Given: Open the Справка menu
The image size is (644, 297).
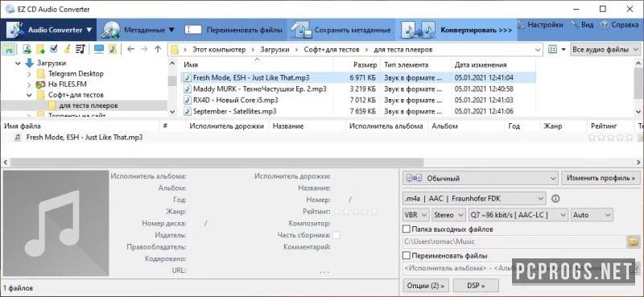Looking at the screenshot, I should tap(620, 25).
